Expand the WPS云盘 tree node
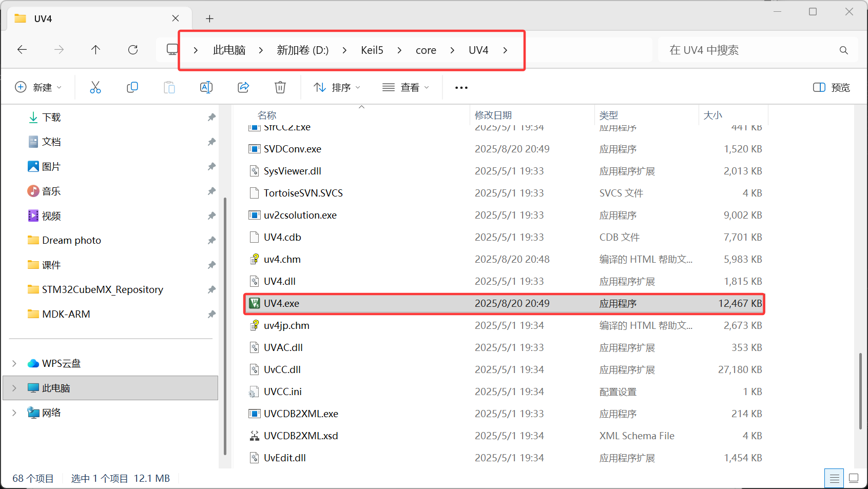868x489 pixels. coord(14,363)
